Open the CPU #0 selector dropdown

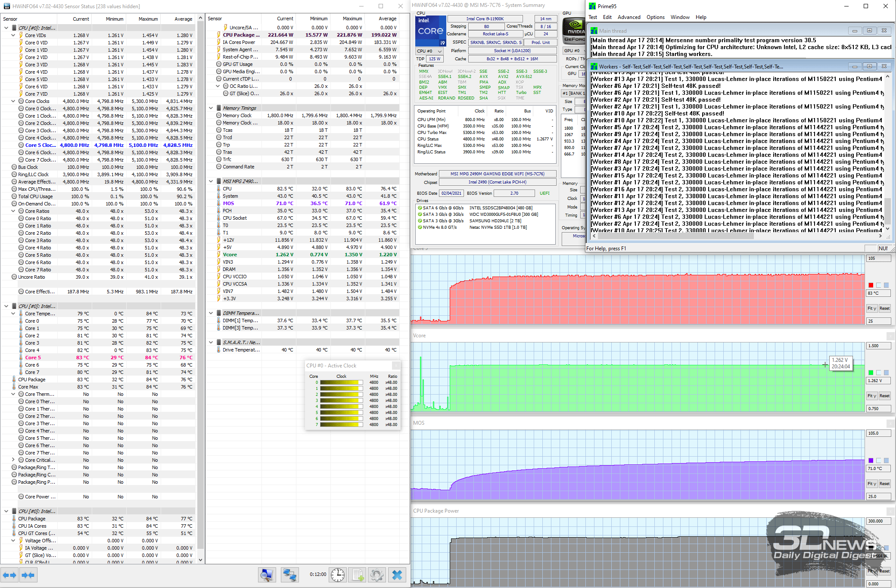click(429, 51)
